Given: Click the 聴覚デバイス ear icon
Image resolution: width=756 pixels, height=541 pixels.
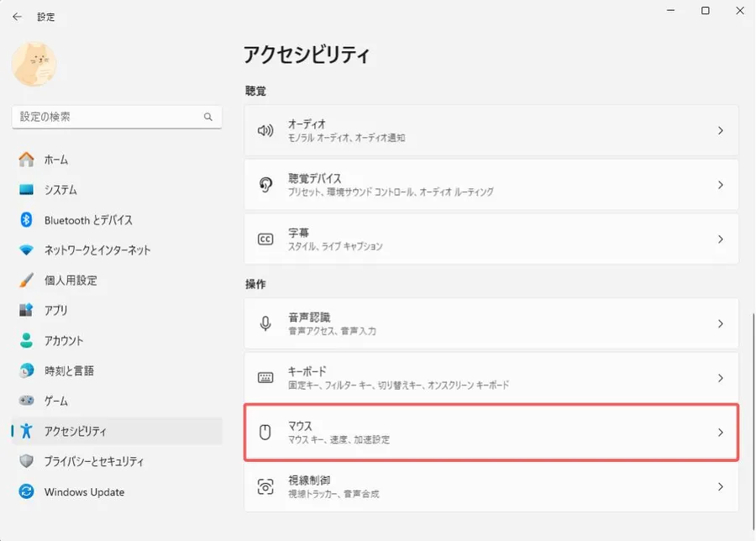Looking at the screenshot, I should coord(265,185).
